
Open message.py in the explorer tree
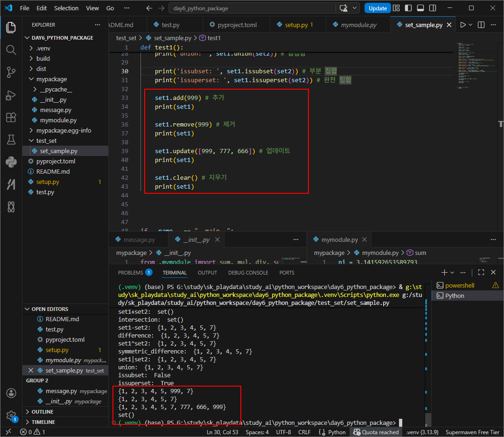pyautogui.click(x=65, y=110)
